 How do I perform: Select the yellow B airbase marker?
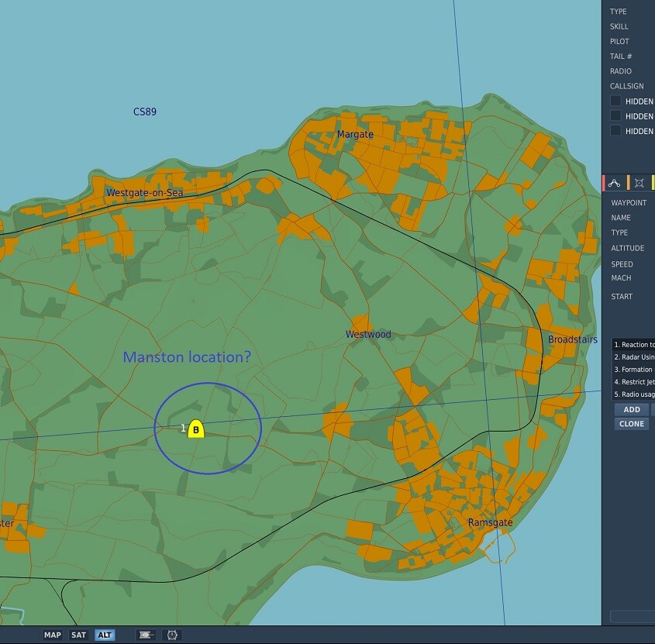[x=196, y=429]
